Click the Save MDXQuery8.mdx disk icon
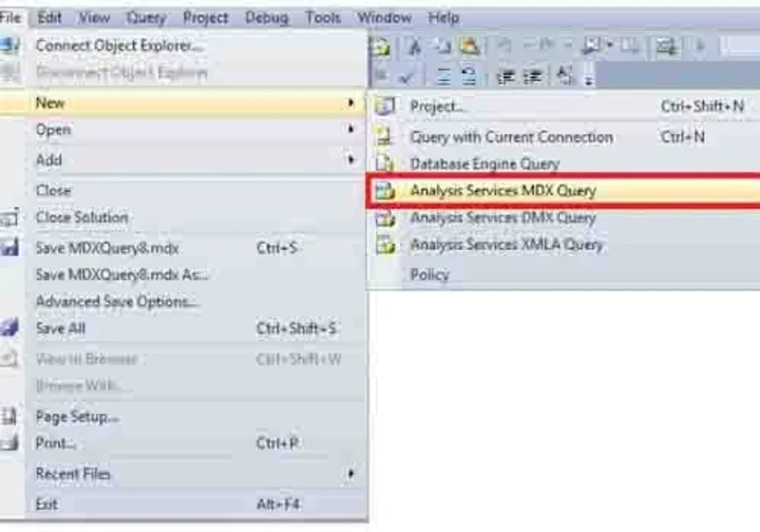 9,248
